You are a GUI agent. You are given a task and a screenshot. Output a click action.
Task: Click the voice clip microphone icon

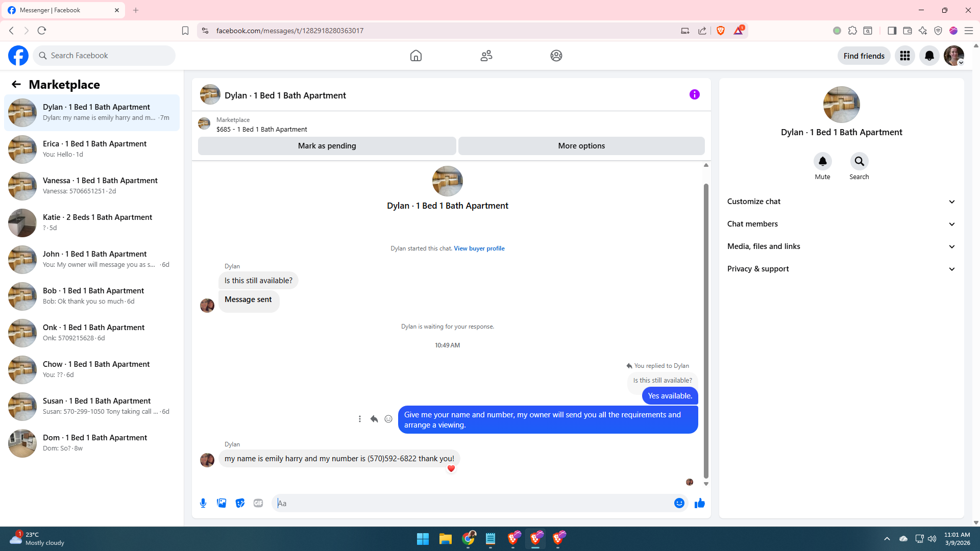click(x=203, y=503)
